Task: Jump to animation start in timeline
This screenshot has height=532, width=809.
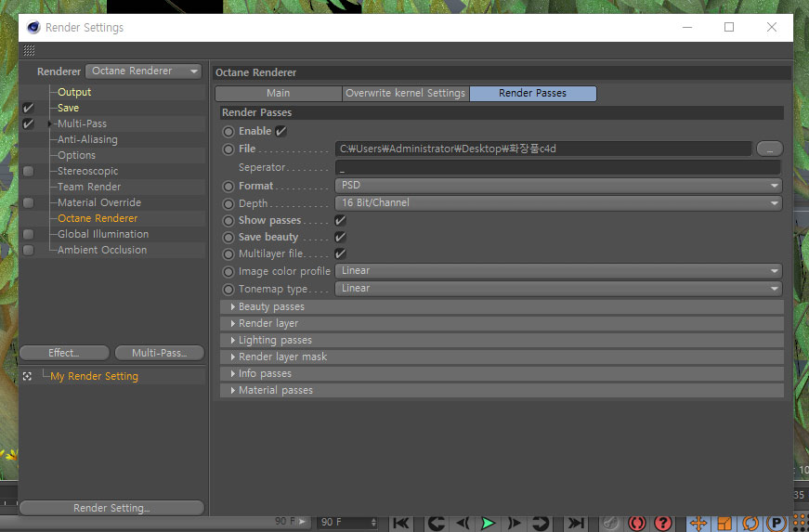Action: coord(401,523)
